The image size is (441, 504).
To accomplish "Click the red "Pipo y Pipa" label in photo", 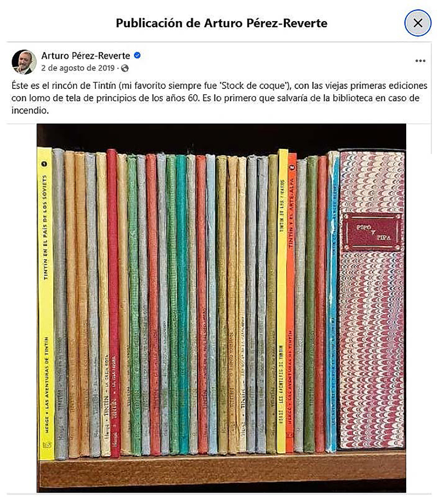I will pyautogui.click(x=373, y=232).
